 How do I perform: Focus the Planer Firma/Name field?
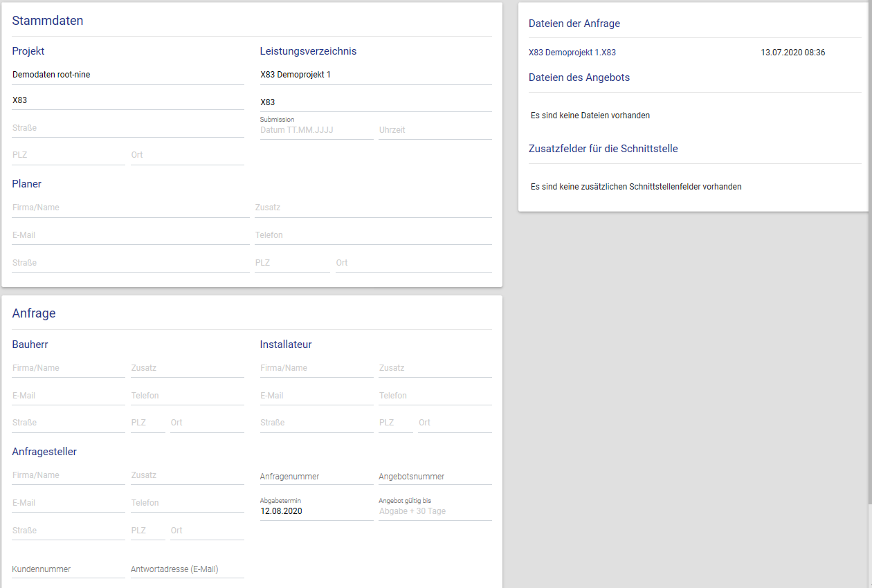[130, 208]
